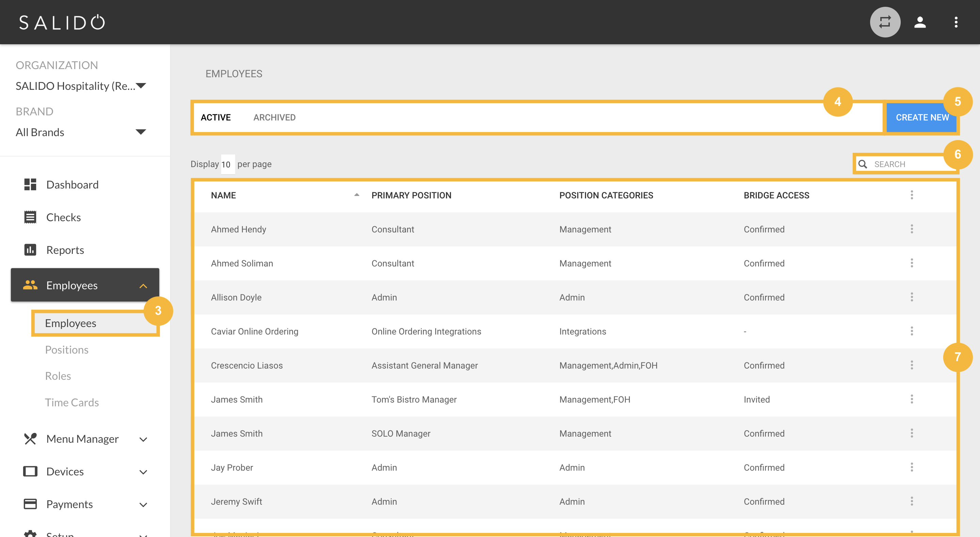Screen dimensions: 980x537
Task: Open row actions for Jay Prober
Action: (912, 467)
